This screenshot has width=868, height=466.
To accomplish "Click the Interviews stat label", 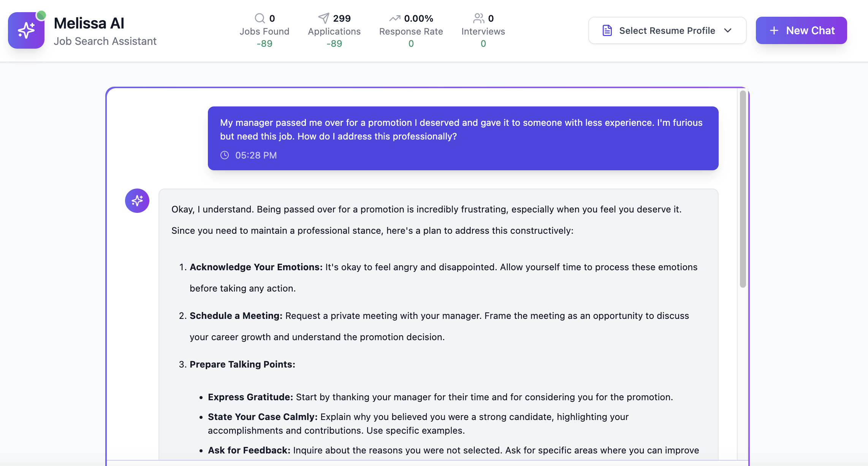I will tap(483, 32).
